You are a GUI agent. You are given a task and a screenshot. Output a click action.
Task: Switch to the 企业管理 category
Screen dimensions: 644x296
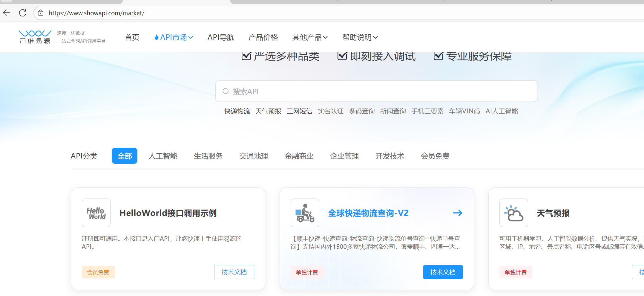tap(345, 156)
